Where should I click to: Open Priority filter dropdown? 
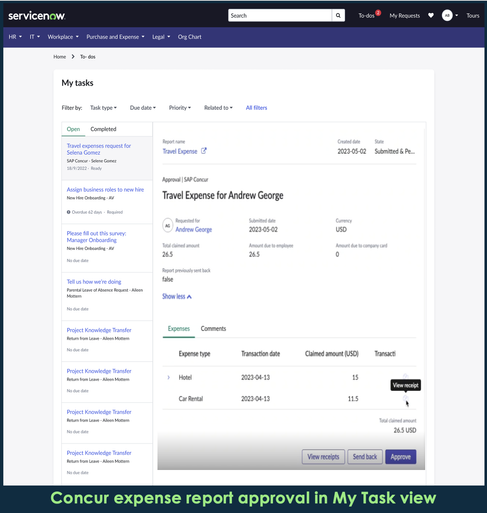tap(180, 108)
